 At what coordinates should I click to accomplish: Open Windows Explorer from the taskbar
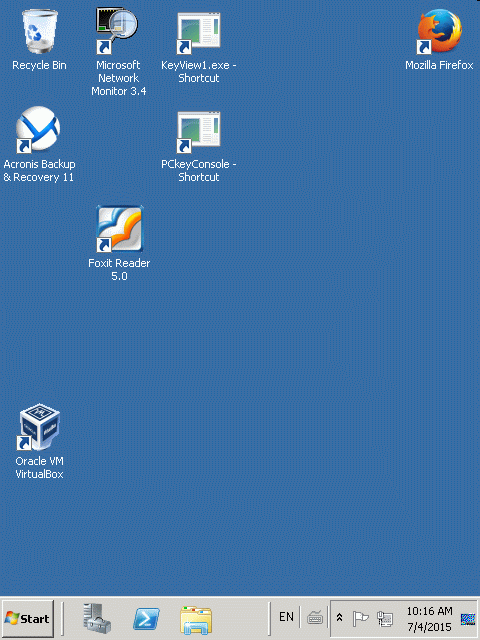pyautogui.click(x=196, y=620)
